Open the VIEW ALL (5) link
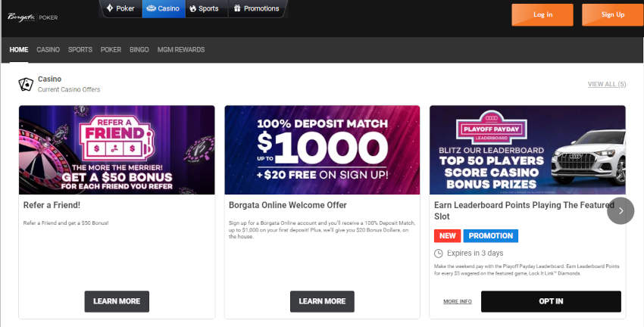The height and width of the screenshot is (327, 644). (607, 84)
